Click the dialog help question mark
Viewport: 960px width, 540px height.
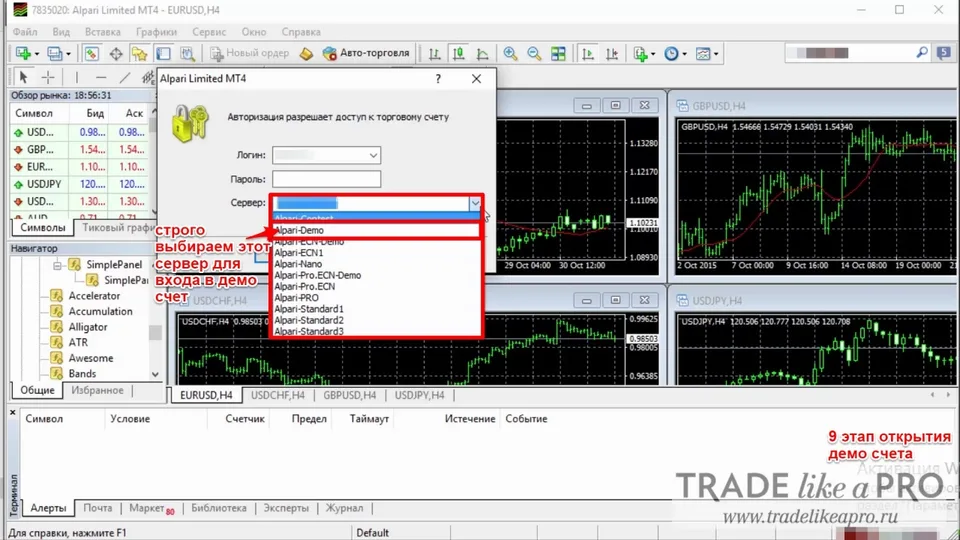pos(438,79)
